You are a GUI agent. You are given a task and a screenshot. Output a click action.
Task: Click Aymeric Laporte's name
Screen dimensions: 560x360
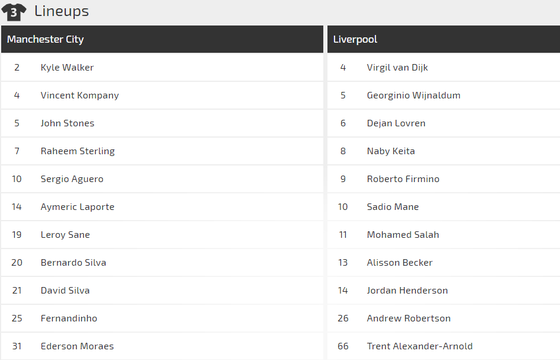coord(78,207)
